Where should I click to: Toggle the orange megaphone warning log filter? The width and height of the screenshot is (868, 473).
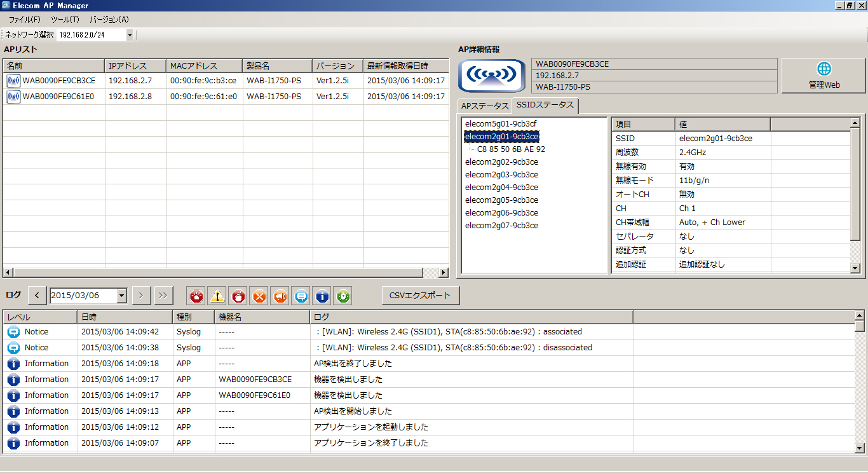pos(280,296)
